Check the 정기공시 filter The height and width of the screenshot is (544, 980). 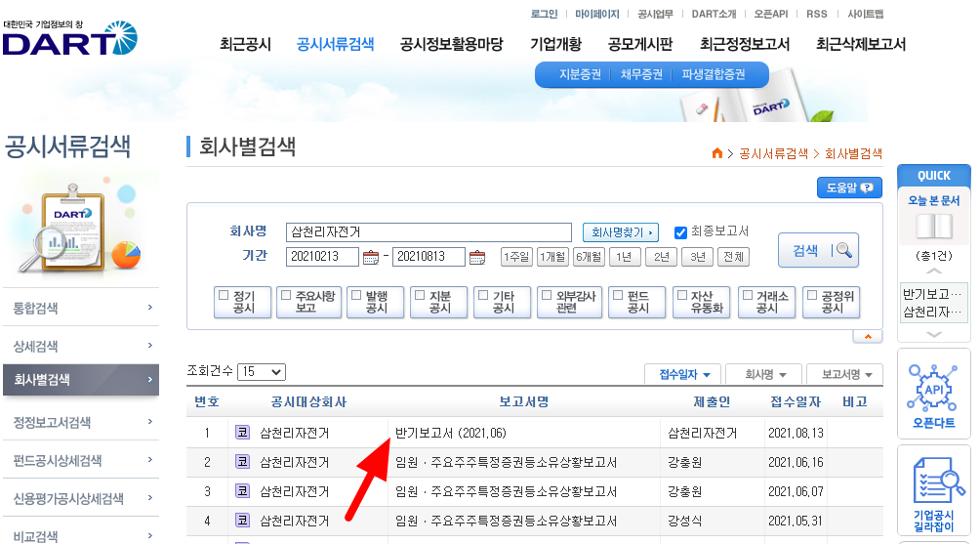point(224,295)
